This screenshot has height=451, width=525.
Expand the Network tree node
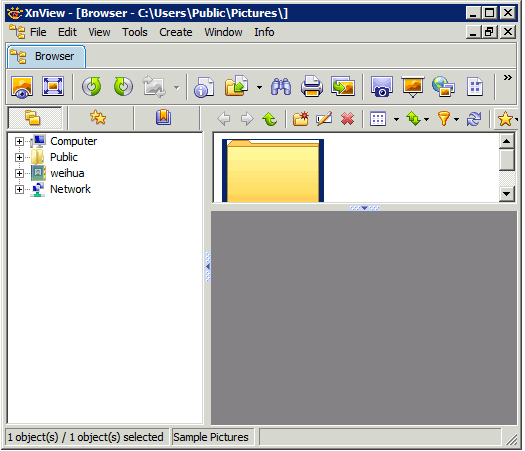[19, 190]
